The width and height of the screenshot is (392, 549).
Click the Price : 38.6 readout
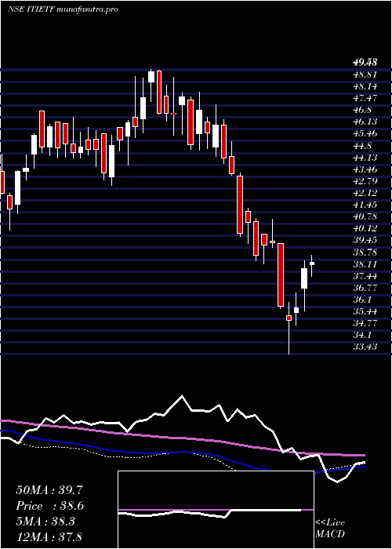(x=49, y=506)
